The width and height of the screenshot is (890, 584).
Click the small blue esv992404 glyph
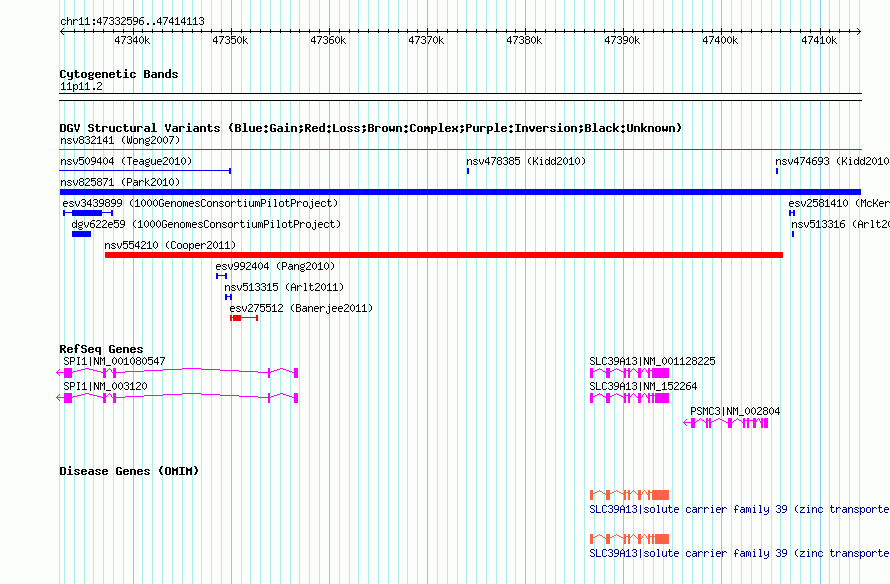coord(221,276)
